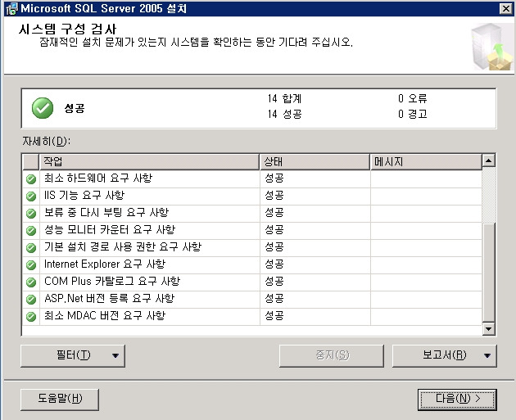The width and height of the screenshot is (516, 420).
Task: Select row IIS 기능 요구 사항
Action: coord(252,196)
